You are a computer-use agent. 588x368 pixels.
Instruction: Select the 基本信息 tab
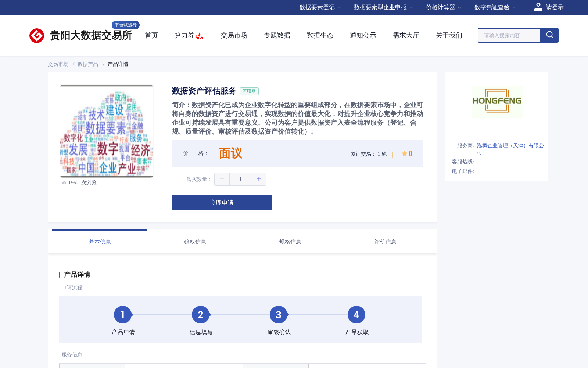point(100,242)
